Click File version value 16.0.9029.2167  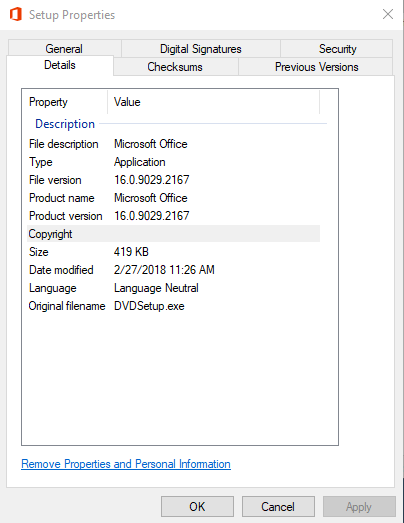click(151, 180)
